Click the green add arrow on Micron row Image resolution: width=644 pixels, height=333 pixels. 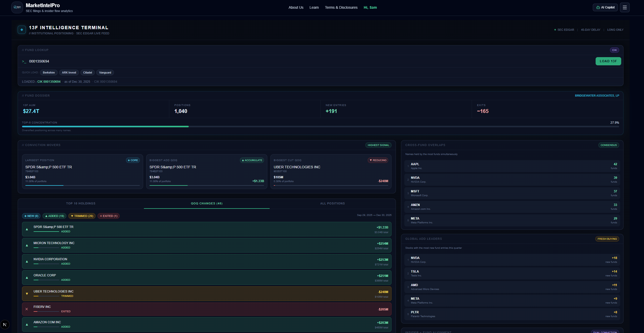[x=27, y=245]
